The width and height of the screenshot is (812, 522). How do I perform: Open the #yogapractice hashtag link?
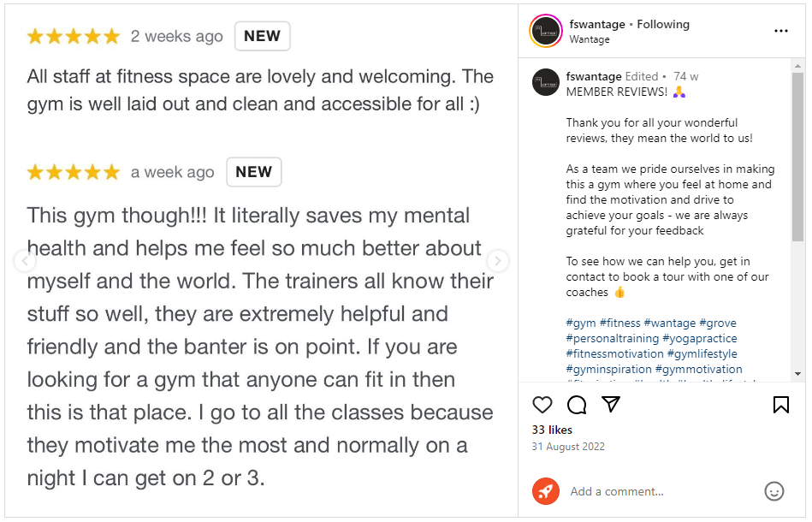click(x=703, y=338)
